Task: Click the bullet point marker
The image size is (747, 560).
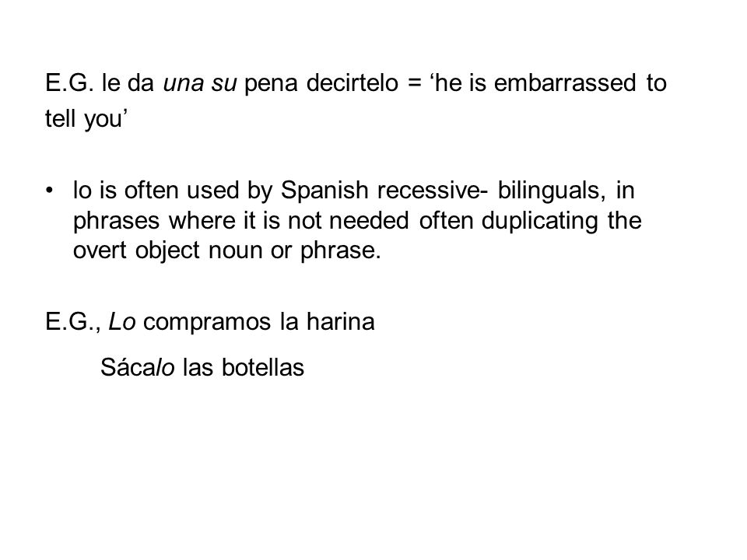Action: (48, 191)
